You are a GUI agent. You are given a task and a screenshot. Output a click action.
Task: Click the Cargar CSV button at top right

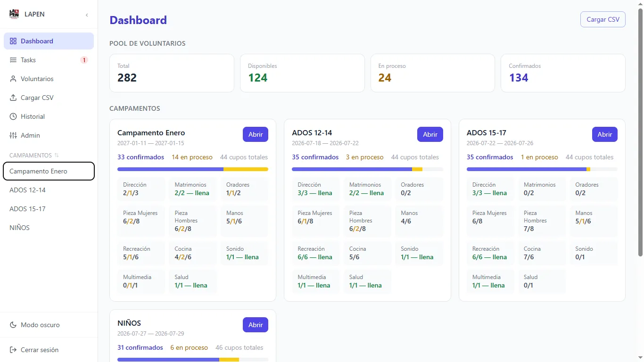(x=603, y=19)
